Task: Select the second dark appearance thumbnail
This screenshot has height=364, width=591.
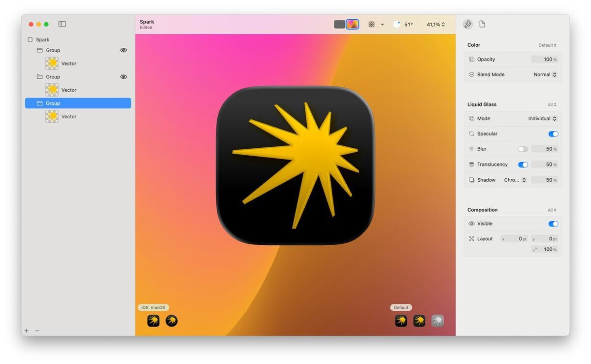Action: pos(419,321)
